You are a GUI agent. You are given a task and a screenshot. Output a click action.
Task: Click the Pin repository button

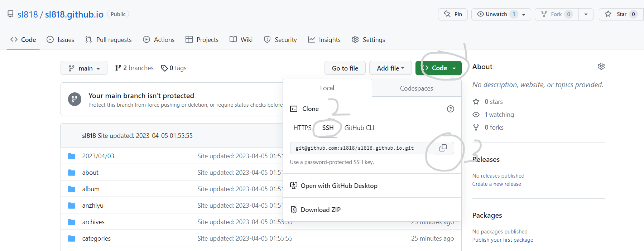point(453,14)
